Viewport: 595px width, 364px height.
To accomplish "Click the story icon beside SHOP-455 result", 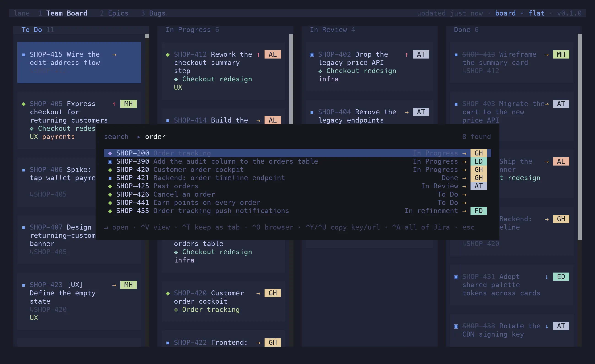I will 110,211.
